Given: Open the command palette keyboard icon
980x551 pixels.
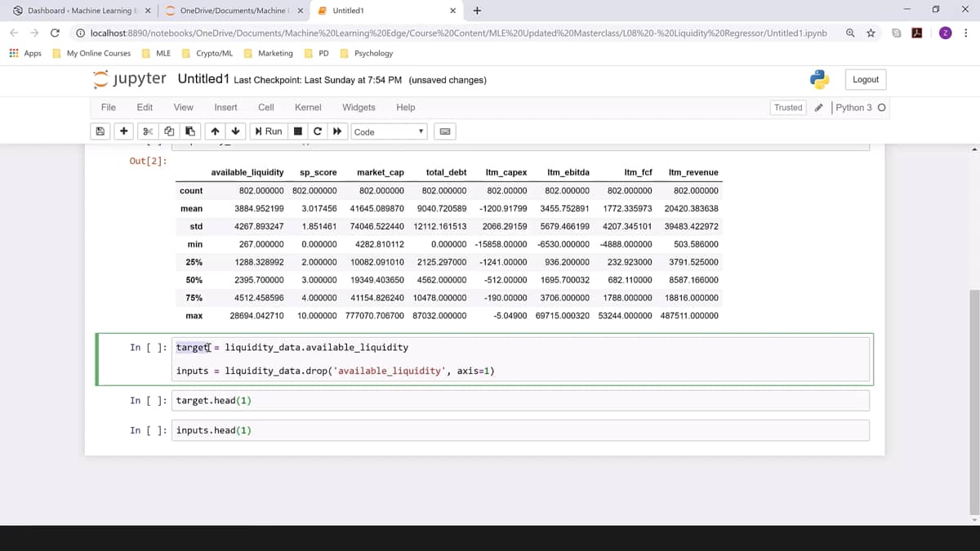Looking at the screenshot, I should click(x=445, y=131).
